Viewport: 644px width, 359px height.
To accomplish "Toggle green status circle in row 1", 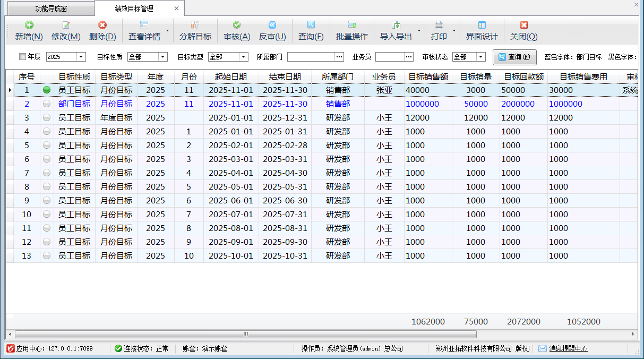I will pos(47,90).
